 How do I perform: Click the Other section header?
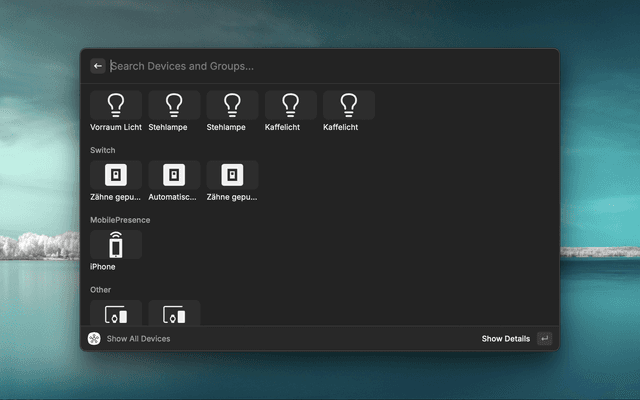(100, 290)
